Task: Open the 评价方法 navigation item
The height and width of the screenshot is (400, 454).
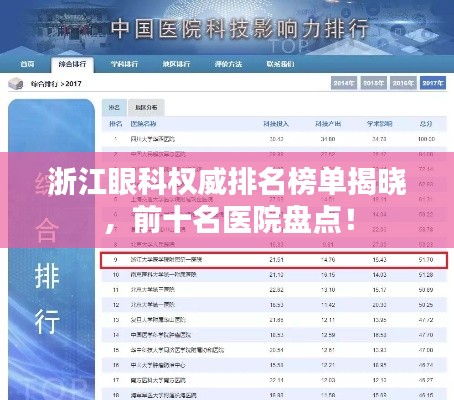Action: pos(228,64)
